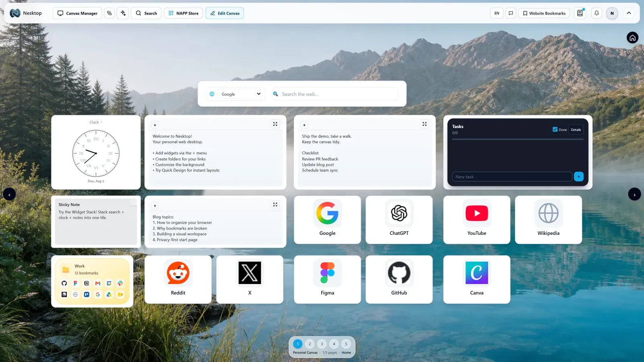This screenshot has width=644, height=362.
Task: Open Website Bookmarks
Action: coord(544,13)
